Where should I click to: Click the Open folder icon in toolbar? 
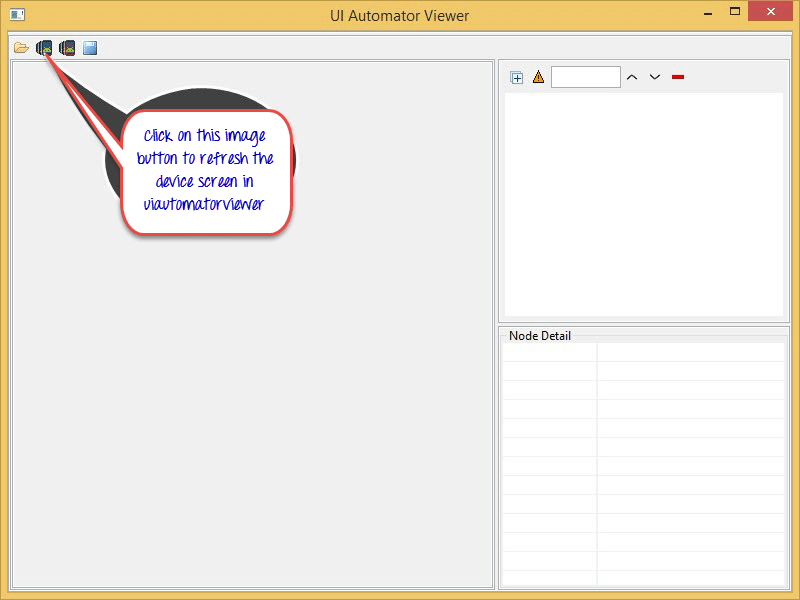point(21,48)
